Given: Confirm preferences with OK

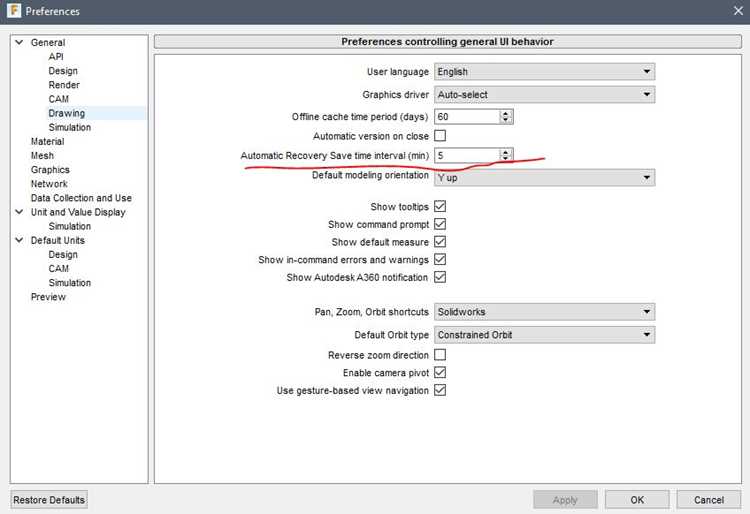Looking at the screenshot, I should click(637, 500).
